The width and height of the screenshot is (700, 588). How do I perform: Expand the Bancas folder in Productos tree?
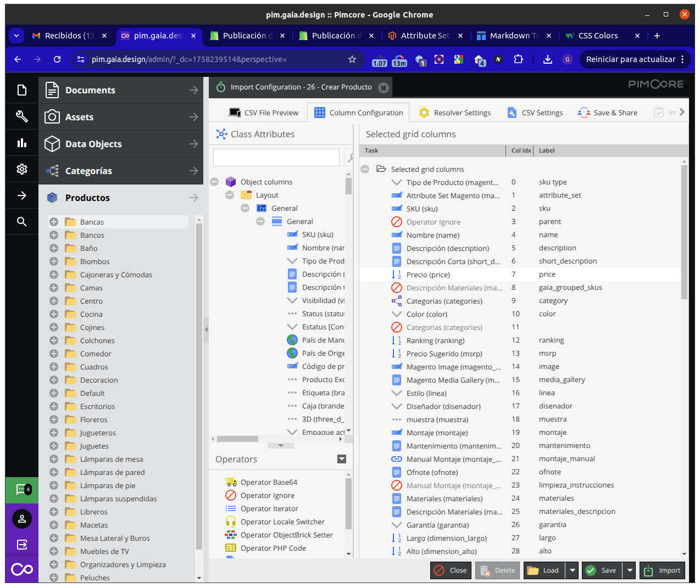coord(54,222)
